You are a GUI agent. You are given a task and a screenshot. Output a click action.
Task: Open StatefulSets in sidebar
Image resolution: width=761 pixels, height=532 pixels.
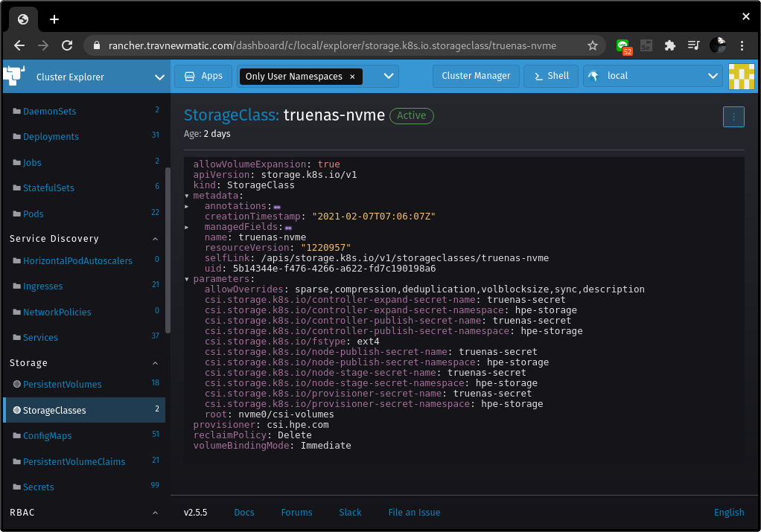48,188
